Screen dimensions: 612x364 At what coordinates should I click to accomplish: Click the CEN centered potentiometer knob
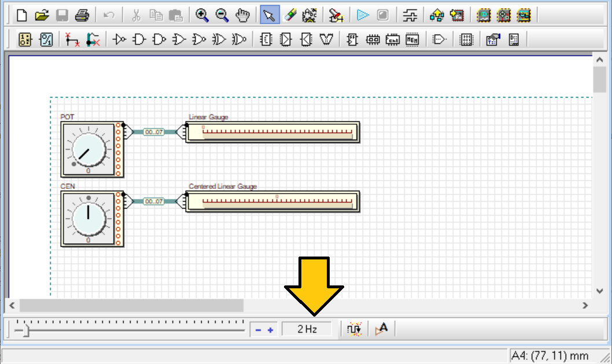[x=88, y=219]
